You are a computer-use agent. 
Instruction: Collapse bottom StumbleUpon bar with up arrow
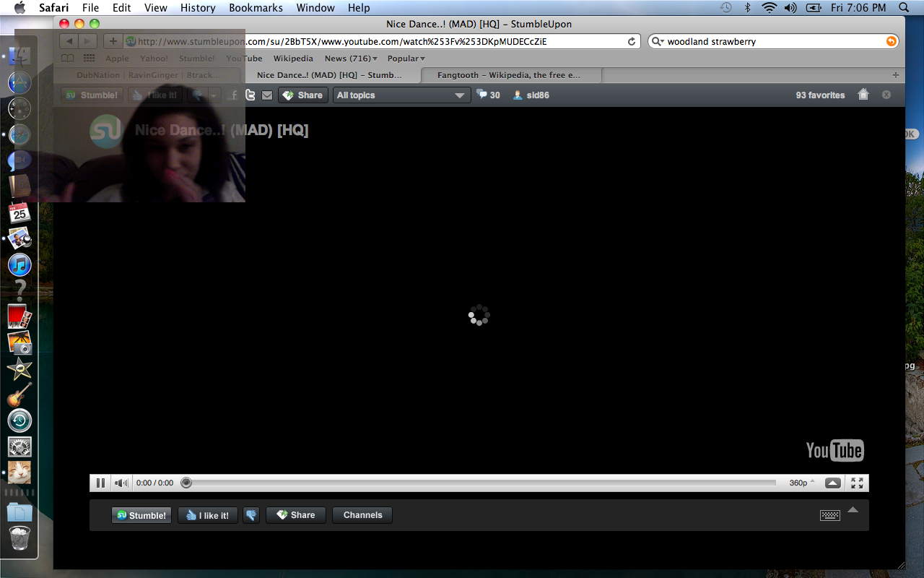click(x=853, y=510)
